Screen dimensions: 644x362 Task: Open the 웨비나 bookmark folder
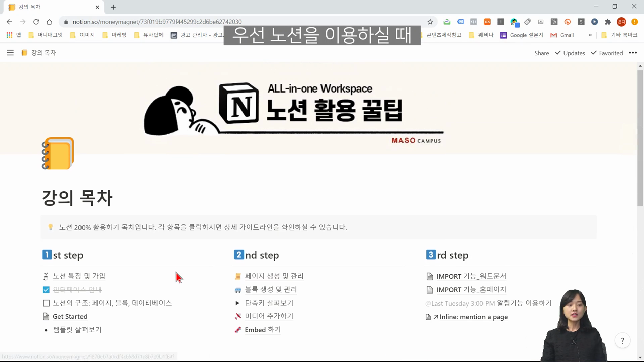481,35
